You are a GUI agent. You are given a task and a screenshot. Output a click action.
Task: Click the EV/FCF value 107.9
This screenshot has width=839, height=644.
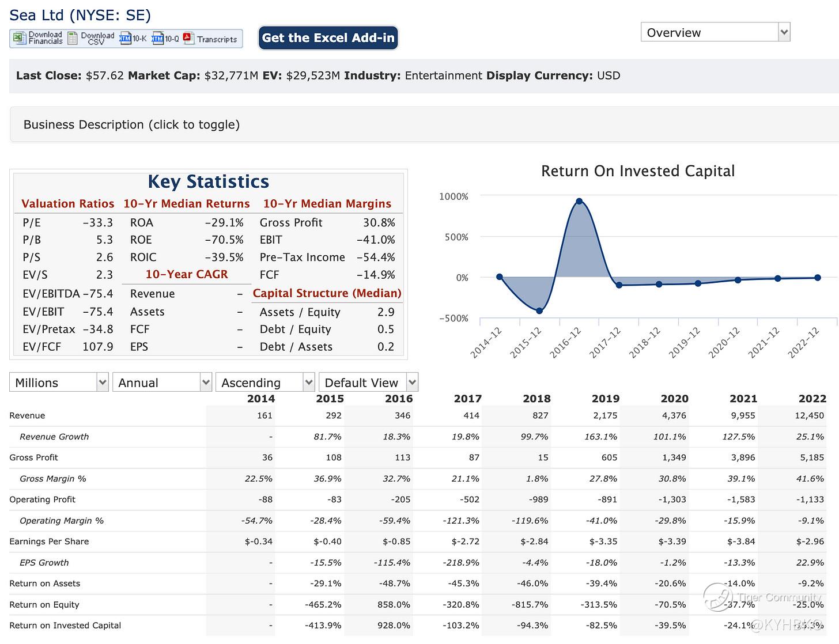[x=98, y=347]
